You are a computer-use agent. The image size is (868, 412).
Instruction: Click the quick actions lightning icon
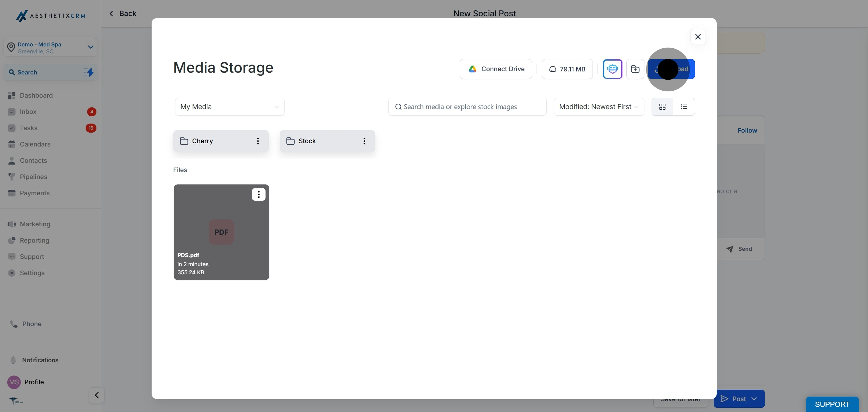click(89, 72)
